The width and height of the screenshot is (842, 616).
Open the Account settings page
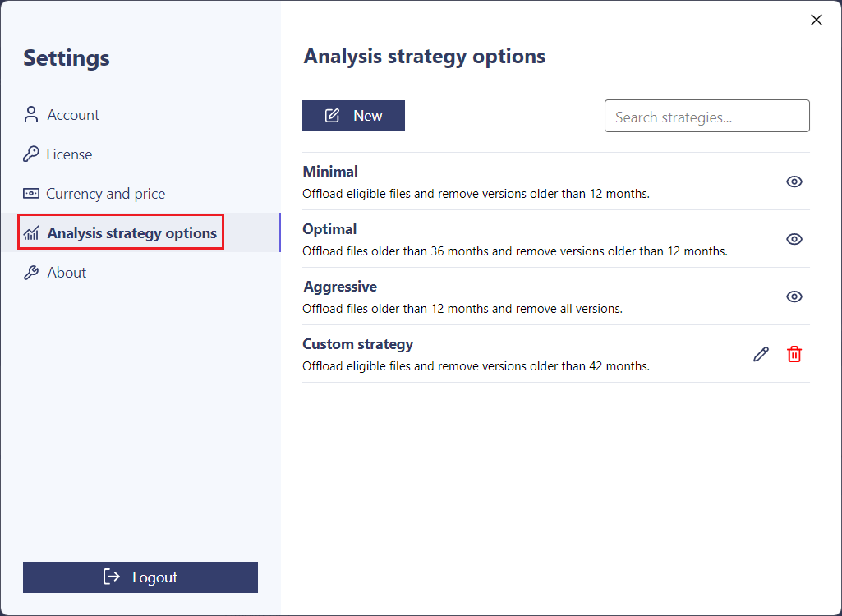[x=73, y=115]
